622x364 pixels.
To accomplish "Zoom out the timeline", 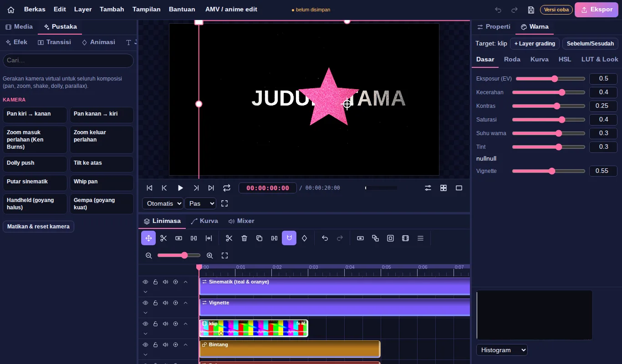I will coord(148,256).
